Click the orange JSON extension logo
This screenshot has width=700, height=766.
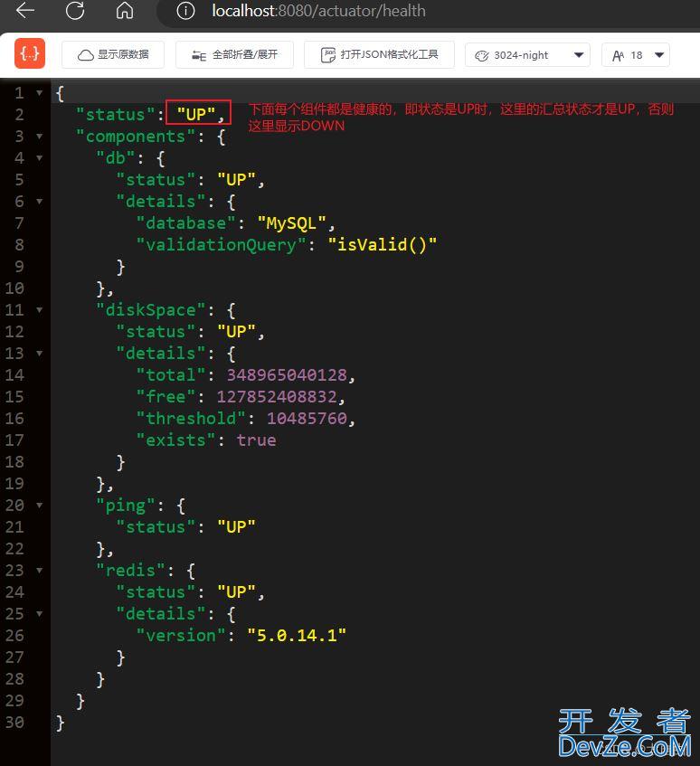pos(30,53)
